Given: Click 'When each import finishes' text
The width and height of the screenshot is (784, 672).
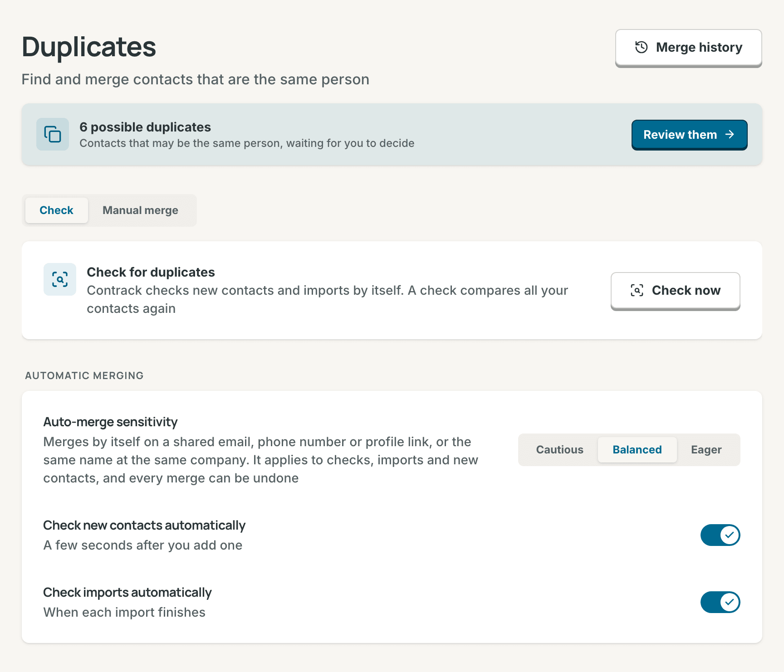Looking at the screenshot, I should click(x=124, y=612).
